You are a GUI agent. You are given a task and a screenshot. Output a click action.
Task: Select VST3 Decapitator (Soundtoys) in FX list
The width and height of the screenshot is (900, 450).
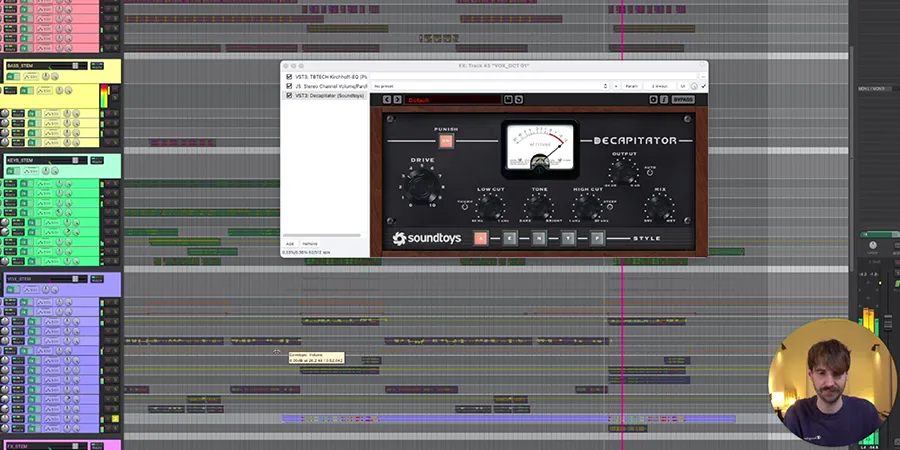tap(329, 95)
